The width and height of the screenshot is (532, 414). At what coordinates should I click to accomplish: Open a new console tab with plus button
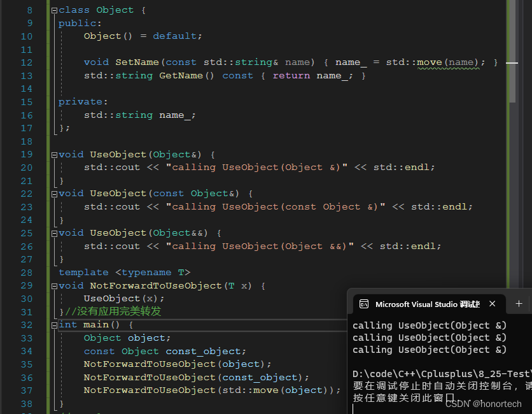(519, 304)
